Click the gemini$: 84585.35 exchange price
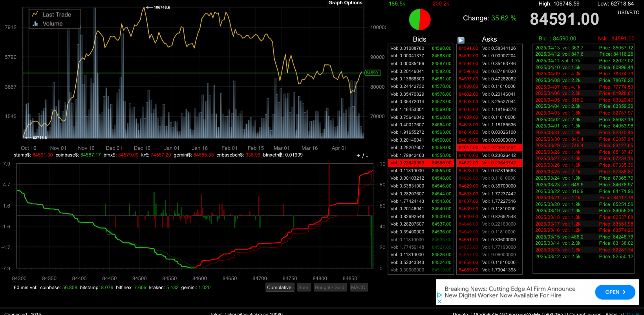The width and height of the screenshot is (644, 315). [x=194, y=155]
